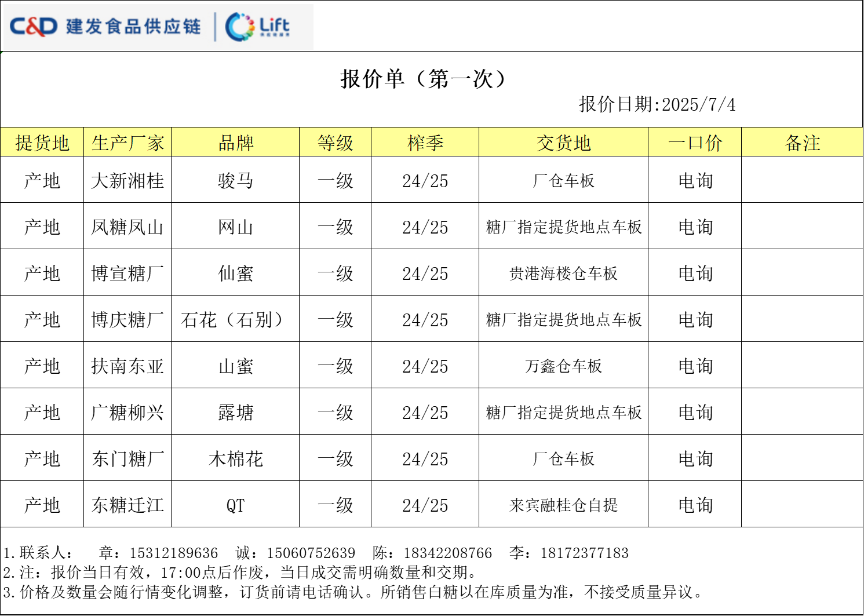Viewport: 864px width, 616px height.
Task: Click the 生产厂家 header cell
Action: click(x=127, y=143)
